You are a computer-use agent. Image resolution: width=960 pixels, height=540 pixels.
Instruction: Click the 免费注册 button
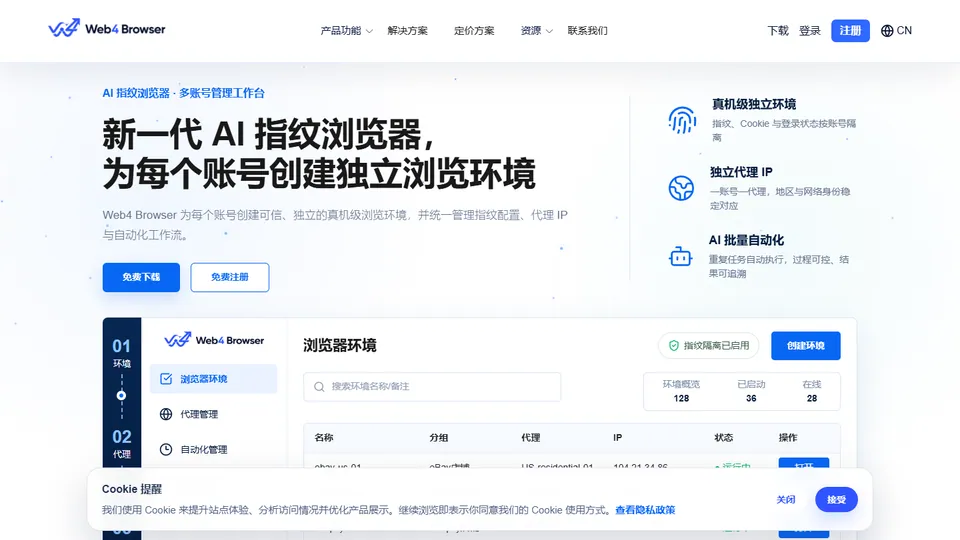230,277
